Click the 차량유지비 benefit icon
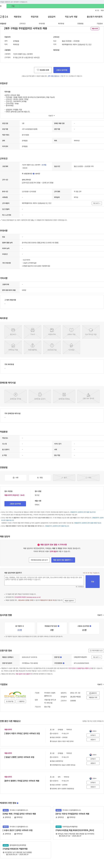104x868 pixels. click(x=52, y=332)
